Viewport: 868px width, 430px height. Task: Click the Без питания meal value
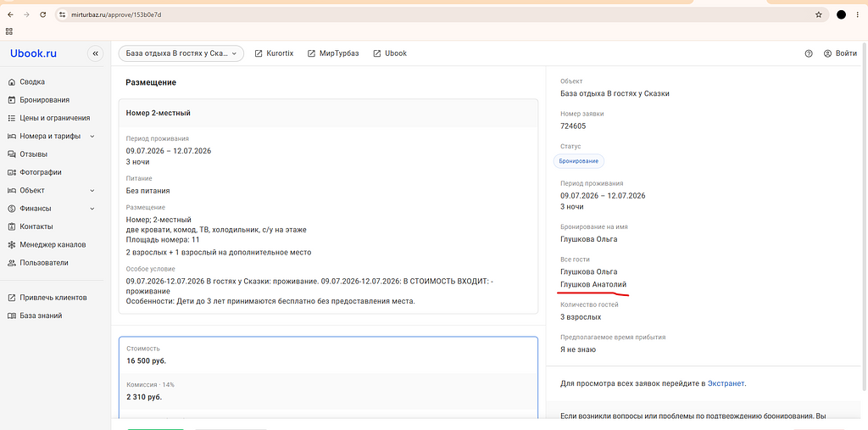point(147,191)
